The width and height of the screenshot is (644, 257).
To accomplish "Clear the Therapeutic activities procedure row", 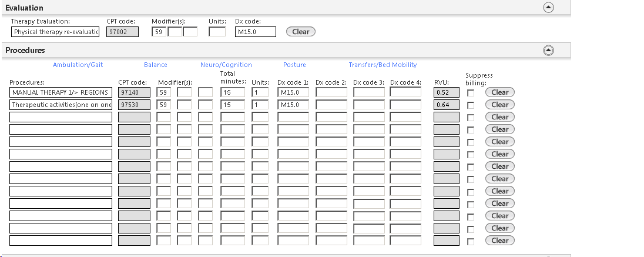I will tap(500, 105).
